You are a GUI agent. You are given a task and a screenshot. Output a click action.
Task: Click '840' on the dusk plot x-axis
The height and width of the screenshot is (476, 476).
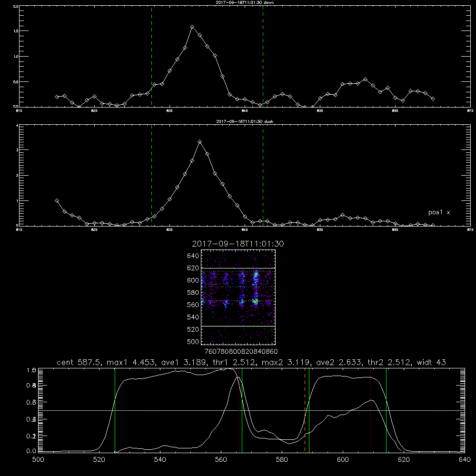tap(245, 230)
